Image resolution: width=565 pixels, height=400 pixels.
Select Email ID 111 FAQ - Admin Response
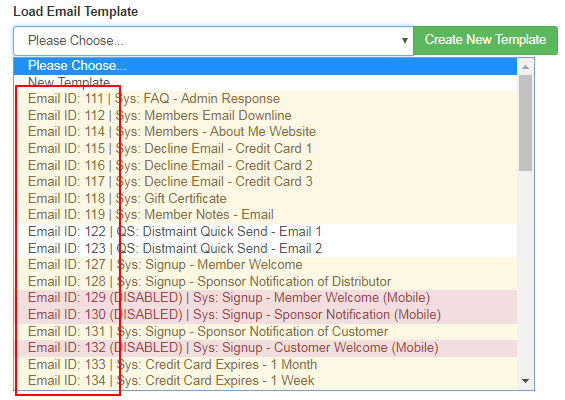pyautogui.click(x=265, y=99)
